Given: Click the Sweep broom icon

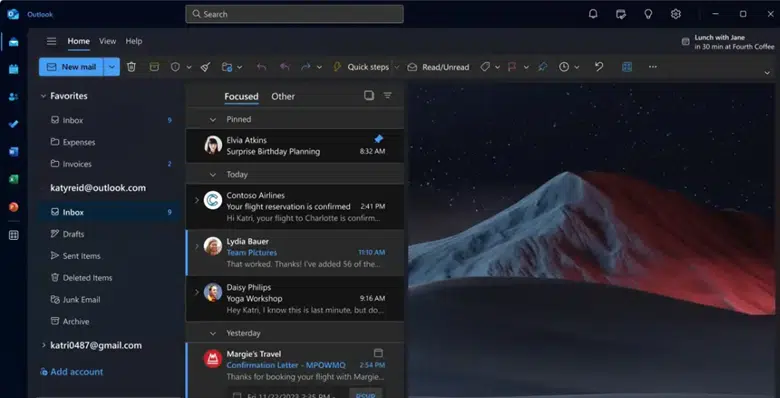Looking at the screenshot, I should [x=205, y=67].
